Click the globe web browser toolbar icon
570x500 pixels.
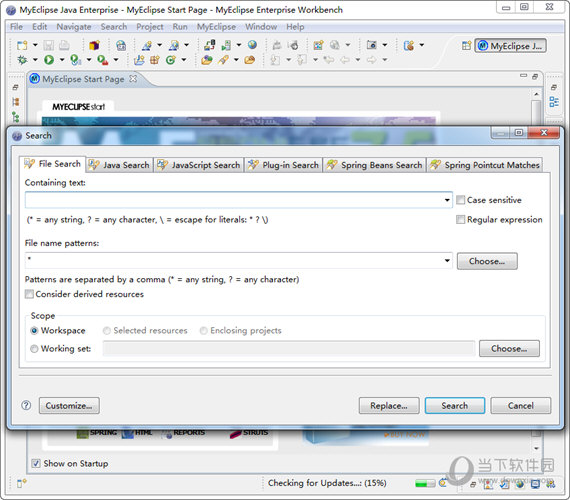pyautogui.click(x=252, y=45)
